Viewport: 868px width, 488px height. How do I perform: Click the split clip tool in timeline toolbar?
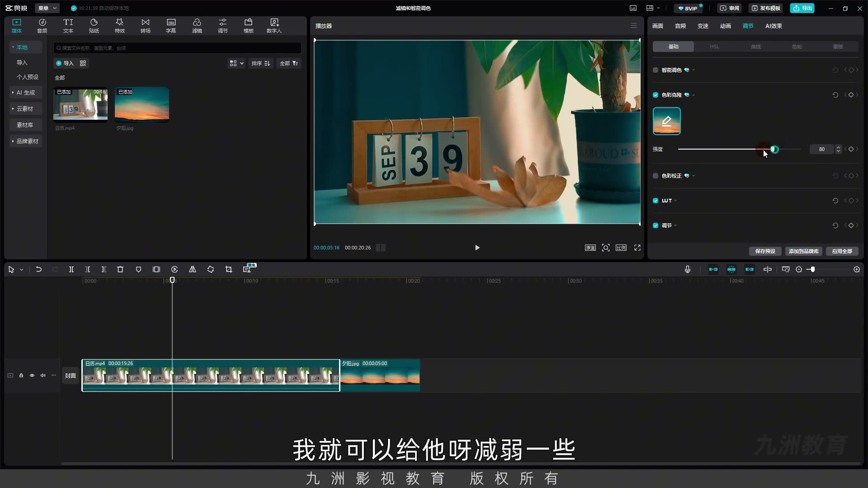click(71, 269)
